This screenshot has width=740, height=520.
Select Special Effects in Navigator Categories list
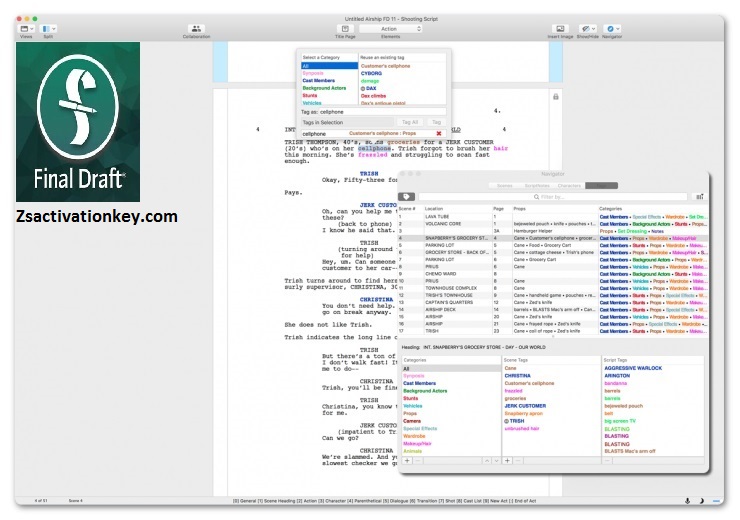[x=420, y=428]
